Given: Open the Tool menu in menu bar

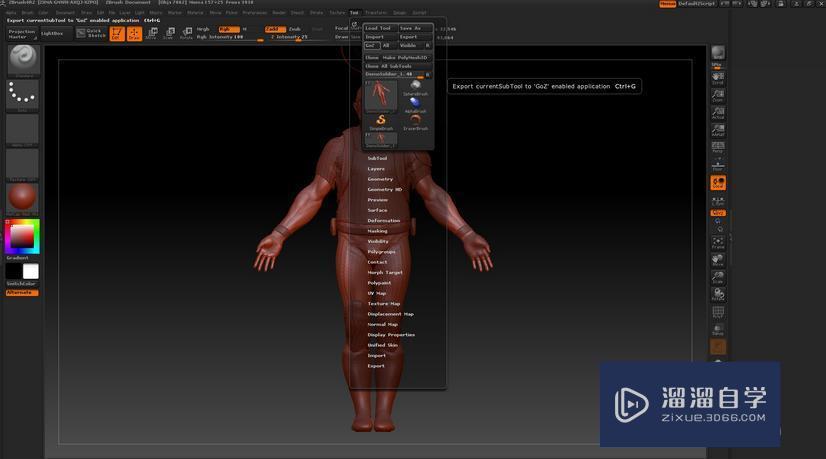Looking at the screenshot, I should tap(354, 13).
